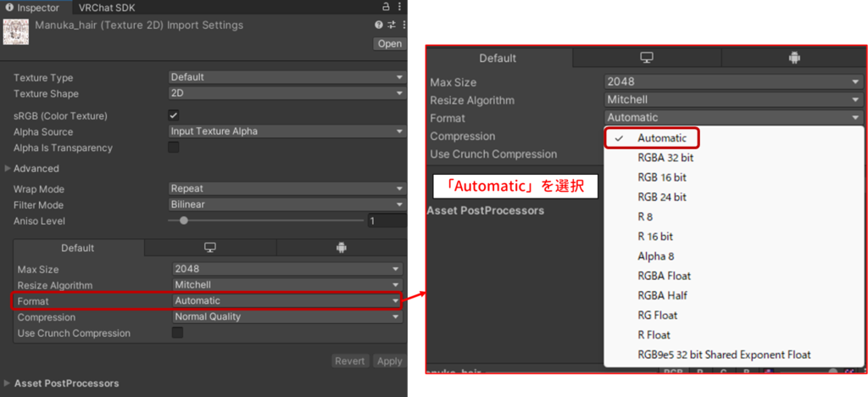Click the Manuka_hair texture thumbnail
Screen dimensions: 868x397
(17, 31)
